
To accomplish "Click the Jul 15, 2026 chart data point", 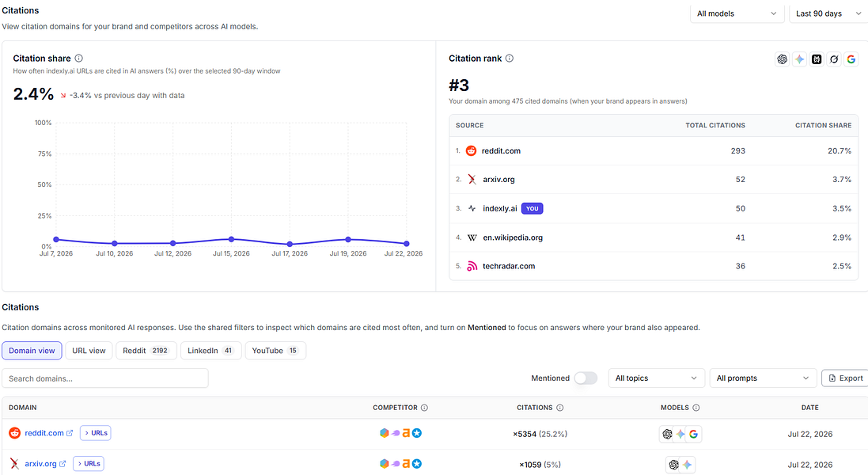I will (x=231, y=239).
